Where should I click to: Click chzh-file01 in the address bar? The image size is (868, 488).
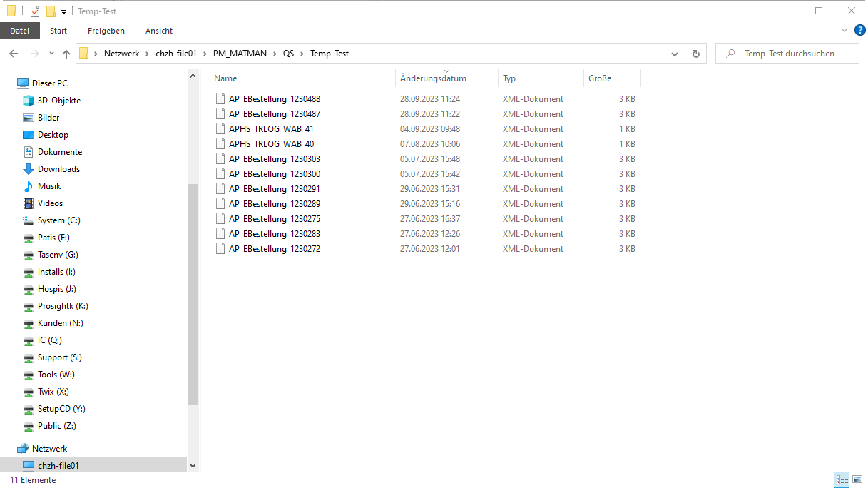coord(175,54)
